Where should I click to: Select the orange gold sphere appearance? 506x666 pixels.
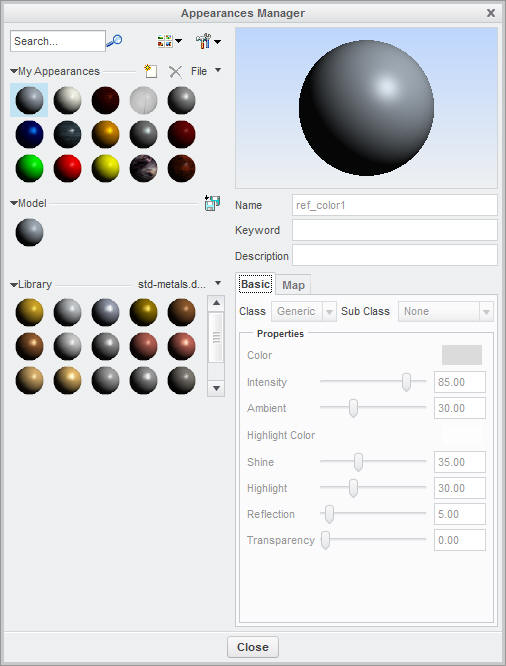[105, 134]
